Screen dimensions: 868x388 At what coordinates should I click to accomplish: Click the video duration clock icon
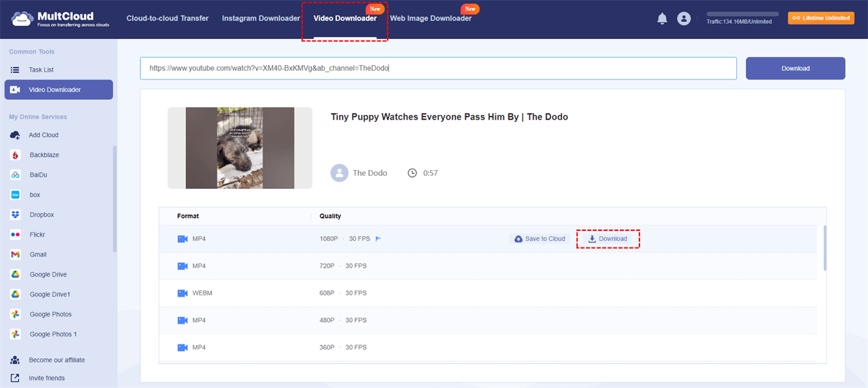[412, 173]
